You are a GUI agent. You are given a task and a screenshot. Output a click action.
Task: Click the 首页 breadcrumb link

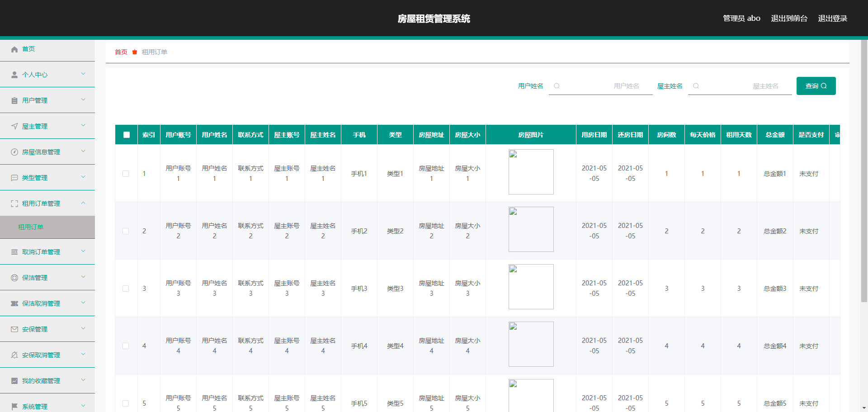click(121, 52)
